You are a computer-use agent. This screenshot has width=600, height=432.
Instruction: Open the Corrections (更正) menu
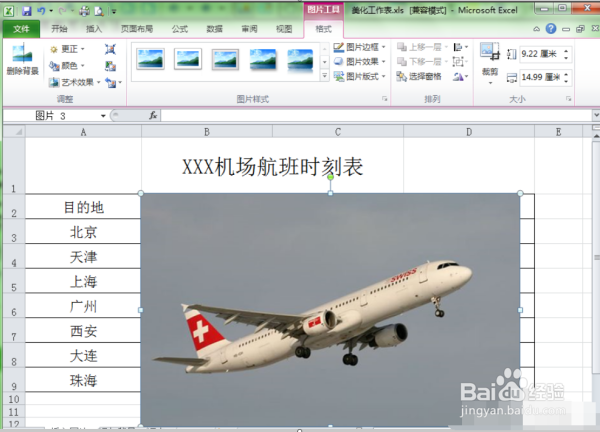67,49
